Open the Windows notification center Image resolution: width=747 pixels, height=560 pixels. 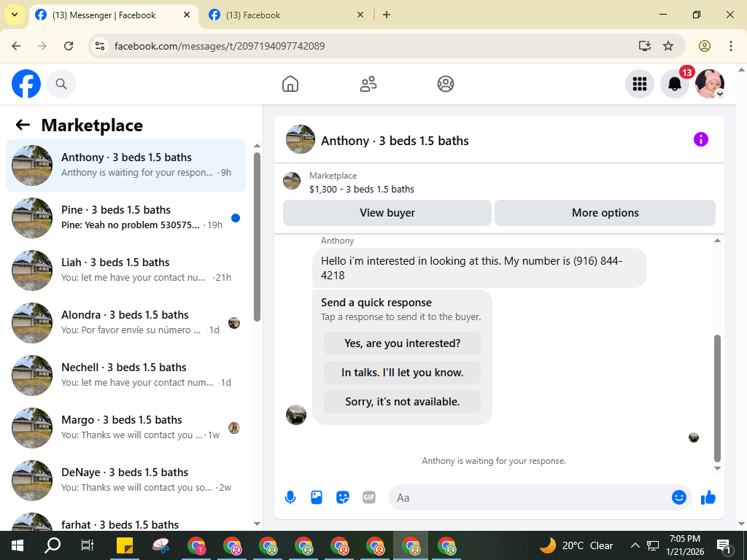[724, 546]
